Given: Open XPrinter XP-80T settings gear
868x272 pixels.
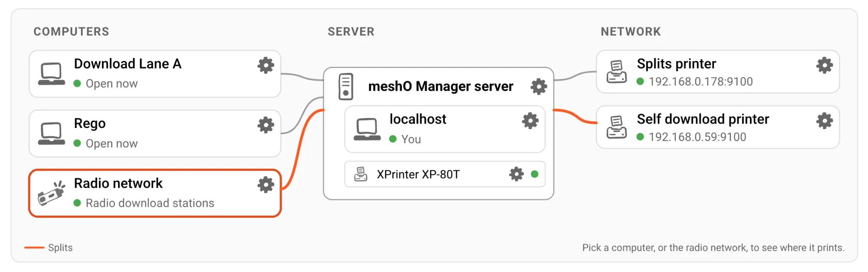Looking at the screenshot, I should coord(516,174).
